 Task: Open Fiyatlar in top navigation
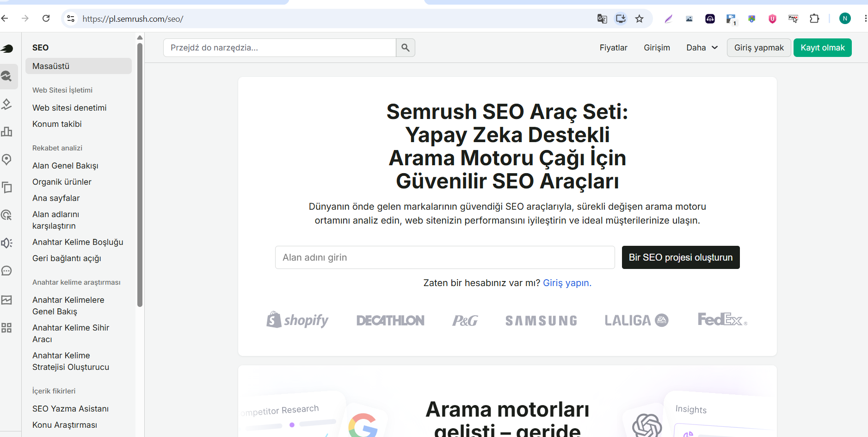613,48
